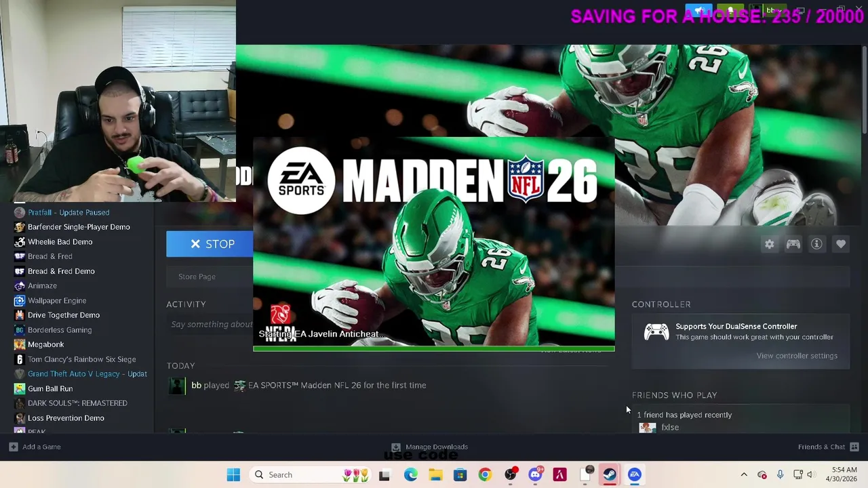Image resolution: width=868 pixels, height=488 pixels.
Task: Click the Wallpaper Engine icon
Action: tap(19, 300)
